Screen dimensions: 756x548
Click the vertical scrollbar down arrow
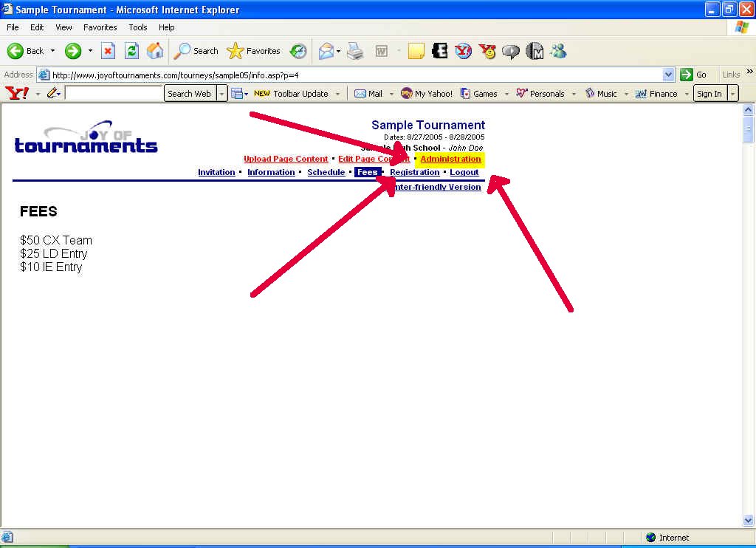coord(748,520)
